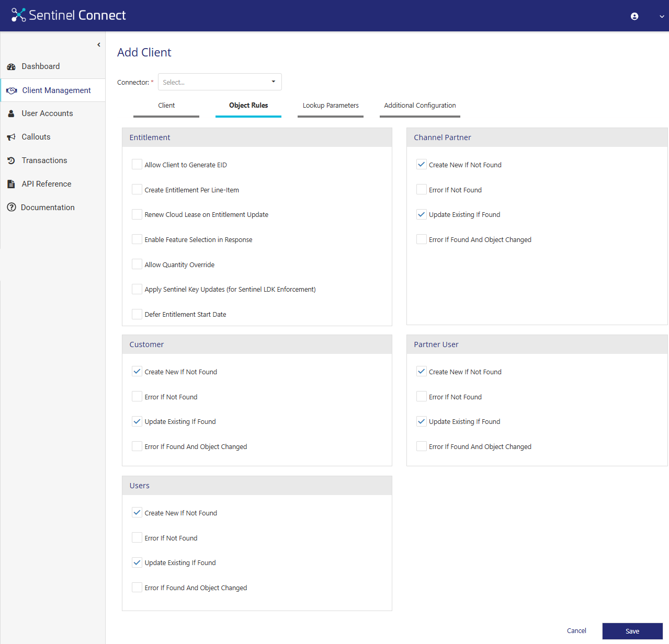Toggle Users Error If Not Found checkbox
This screenshot has width=669, height=644.
pyautogui.click(x=137, y=538)
